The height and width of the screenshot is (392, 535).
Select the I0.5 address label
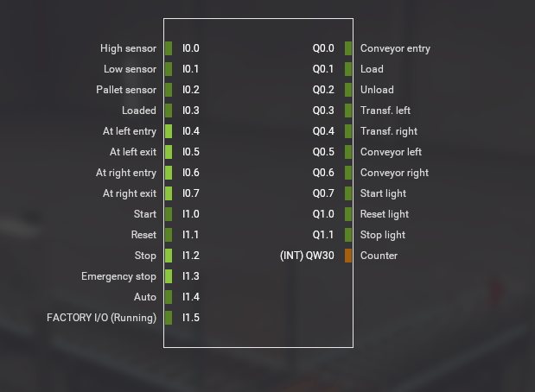pyautogui.click(x=191, y=152)
